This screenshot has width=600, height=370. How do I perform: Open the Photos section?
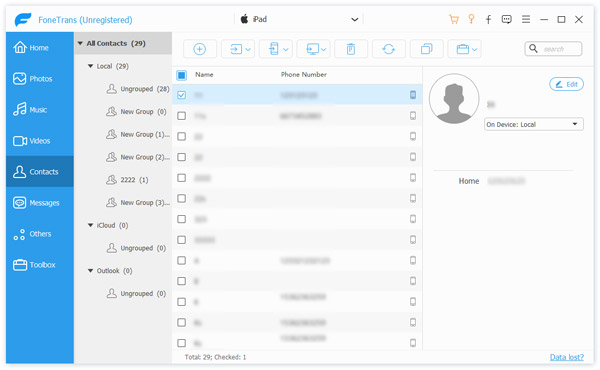coord(40,79)
